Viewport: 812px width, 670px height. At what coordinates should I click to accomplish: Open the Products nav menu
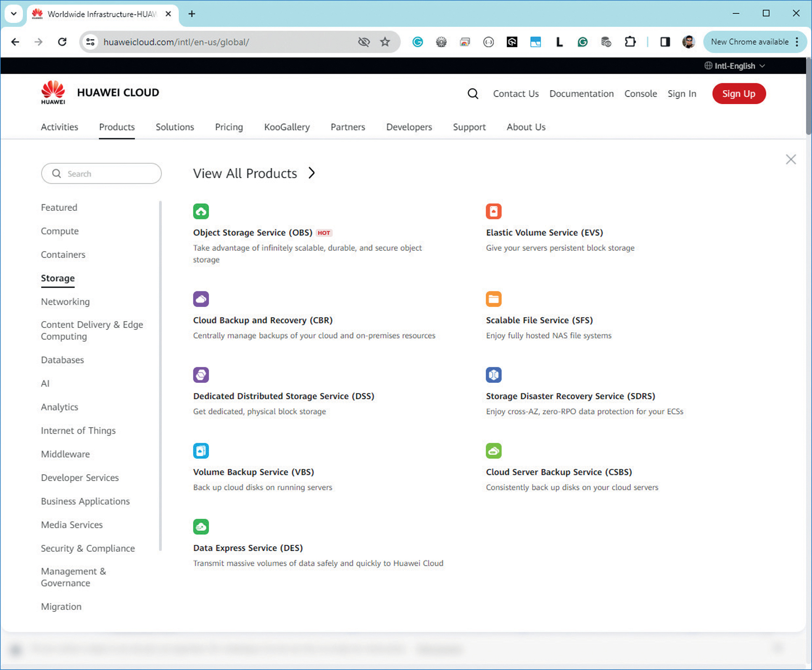pos(117,127)
